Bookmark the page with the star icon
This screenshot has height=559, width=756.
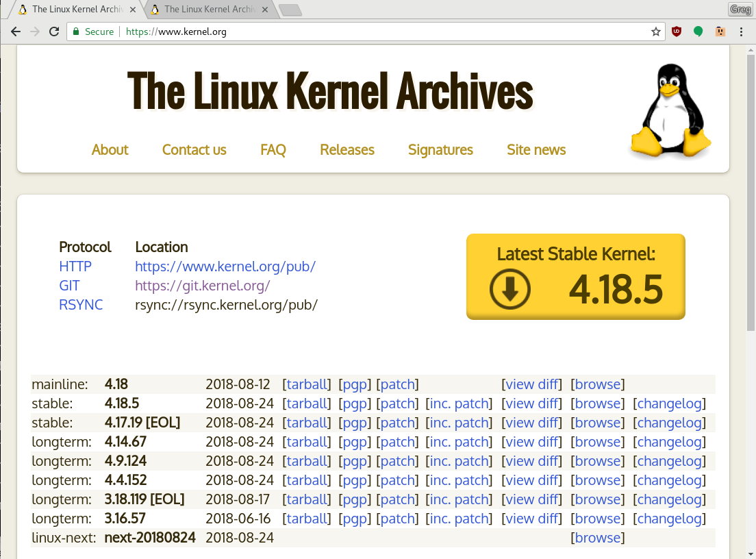655,32
